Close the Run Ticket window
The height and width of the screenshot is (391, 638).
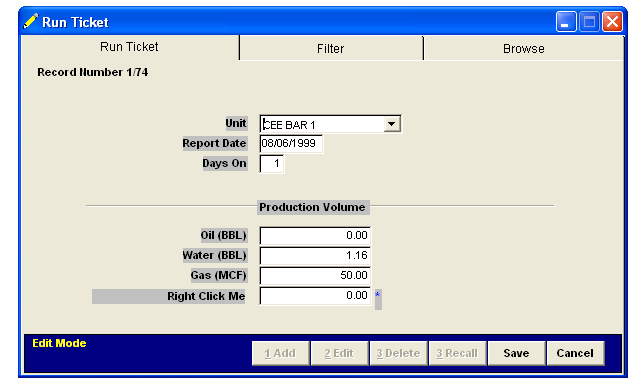tap(612, 21)
